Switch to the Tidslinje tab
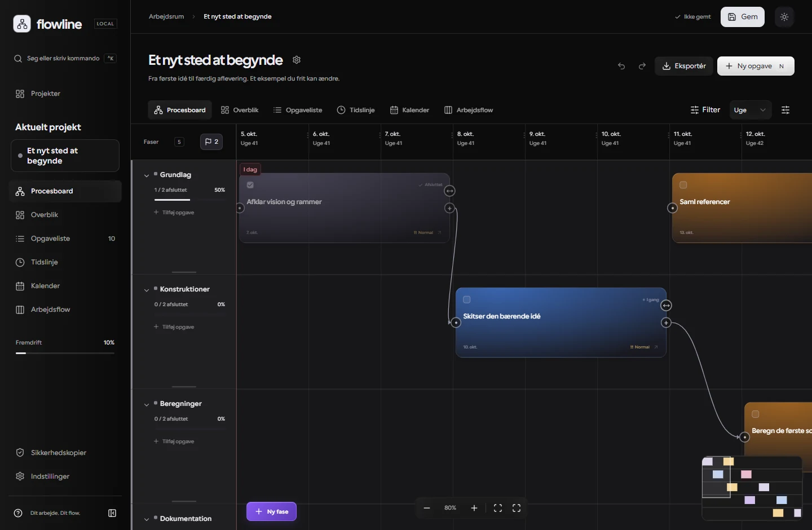 pos(356,110)
